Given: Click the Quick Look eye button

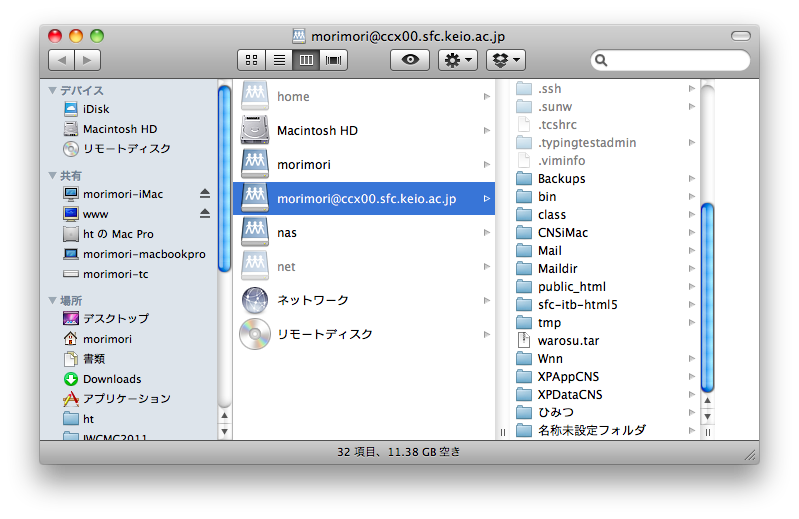Looking at the screenshot, I should (x=409, y=60).
